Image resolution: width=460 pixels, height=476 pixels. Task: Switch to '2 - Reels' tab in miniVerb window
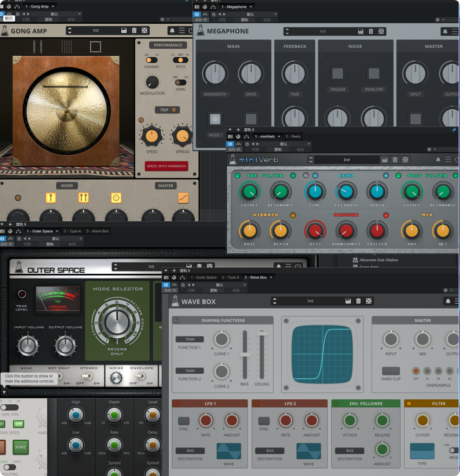[x=293, y=136]
